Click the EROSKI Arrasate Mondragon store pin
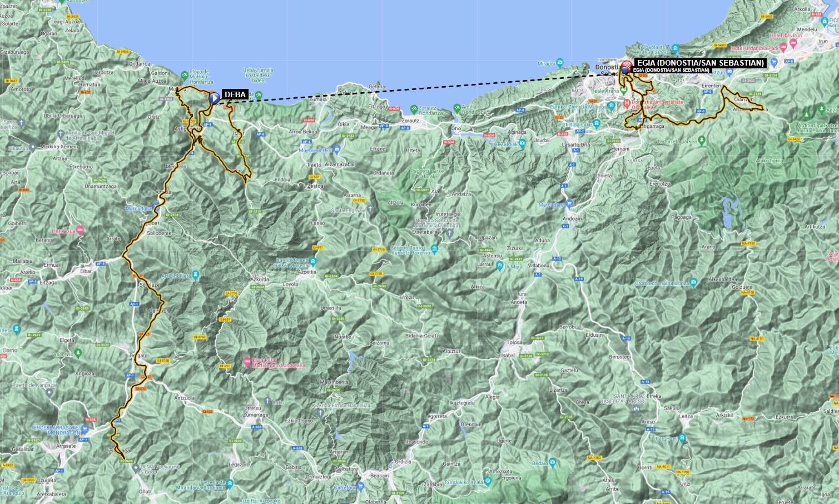 (85, 430)
